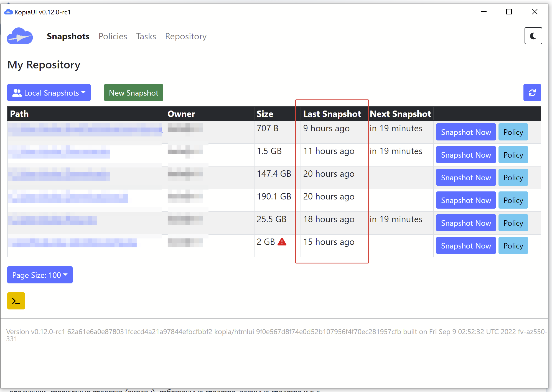Image resolution: width=552 pixels, height=392 pixels.
Task: Open the CLI terminal launcher
Action: tap(16, 301)
